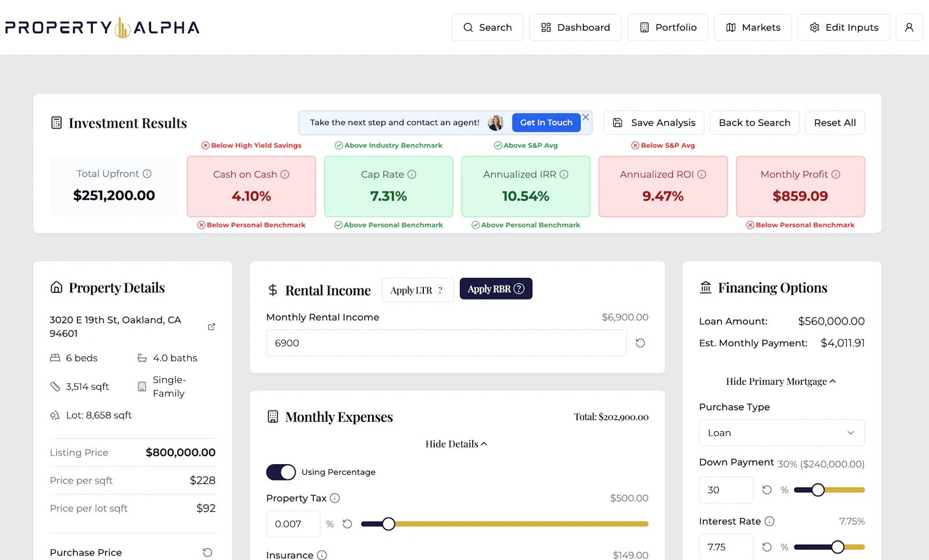Go to the Dashboard page
Image resolution: width=929 pixels, height=560 pixels.
coord(575,27)
